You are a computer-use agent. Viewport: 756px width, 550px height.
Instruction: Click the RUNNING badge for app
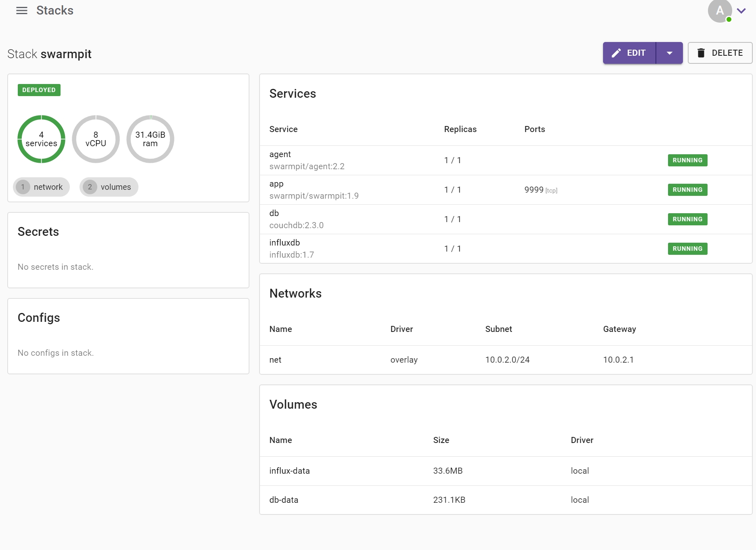687,190
